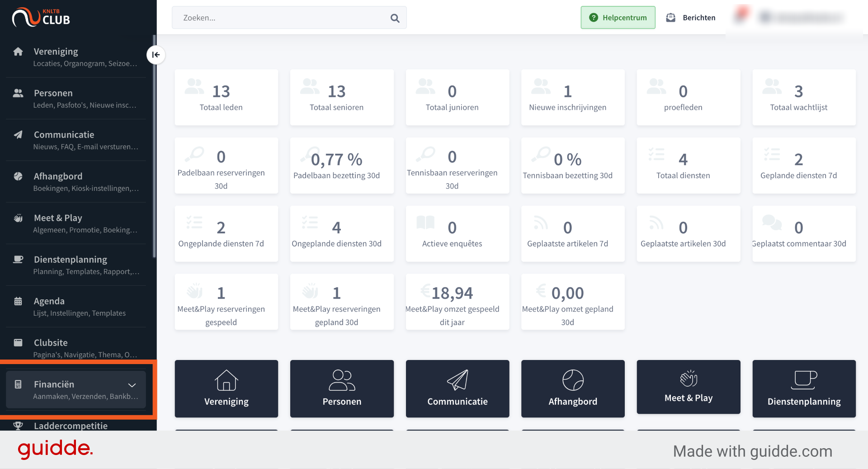Open Afhangbord tile with tennis ball icon
This screenshot has width=868, height=469.
pyautogui.click(x=573, y=388)
